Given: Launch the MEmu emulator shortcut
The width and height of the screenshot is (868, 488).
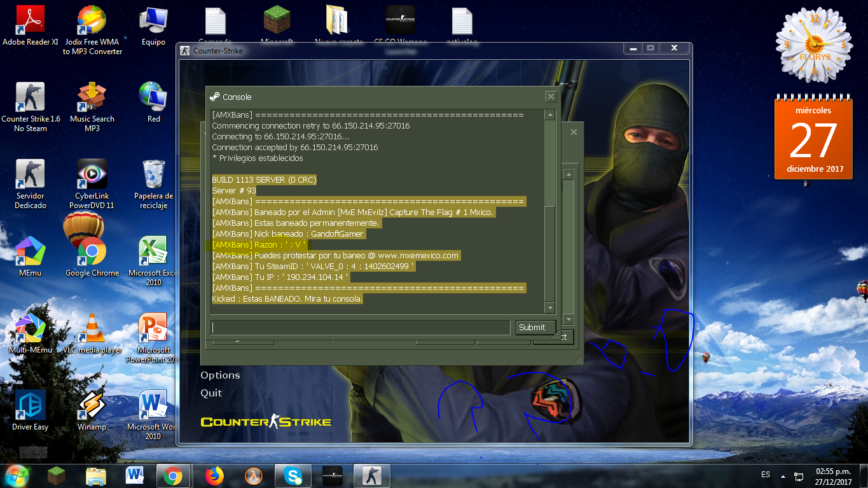Looking at the screenshot, I should click(31, 257).
